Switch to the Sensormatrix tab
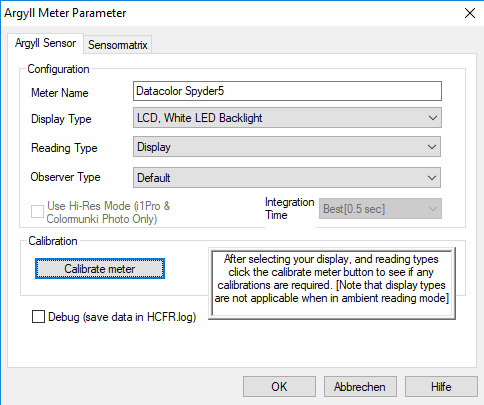Viewport: 484px width, 405px height. click(118, 45)
